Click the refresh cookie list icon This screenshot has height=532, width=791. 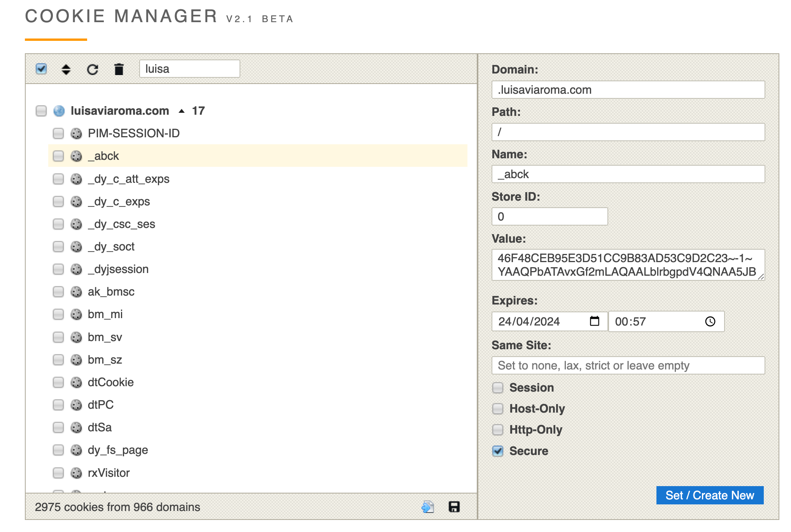pyautogui.click(x=93, y=69)
